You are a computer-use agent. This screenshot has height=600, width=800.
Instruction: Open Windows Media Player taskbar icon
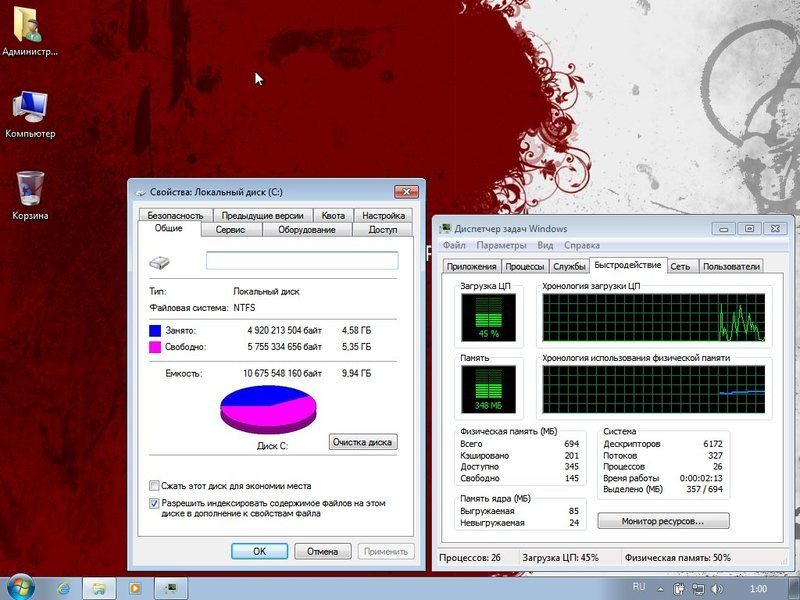pos(135,587)
